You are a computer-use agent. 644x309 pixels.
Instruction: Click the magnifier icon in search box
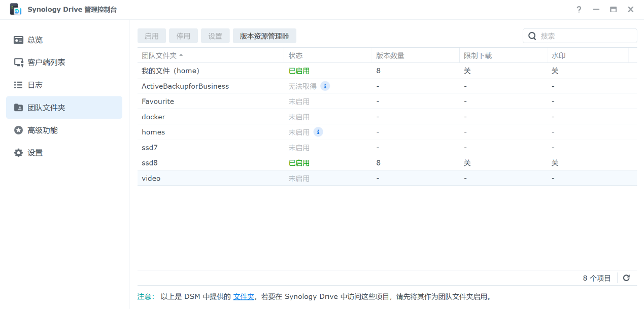pyautogui.click(x=532, y=36)
